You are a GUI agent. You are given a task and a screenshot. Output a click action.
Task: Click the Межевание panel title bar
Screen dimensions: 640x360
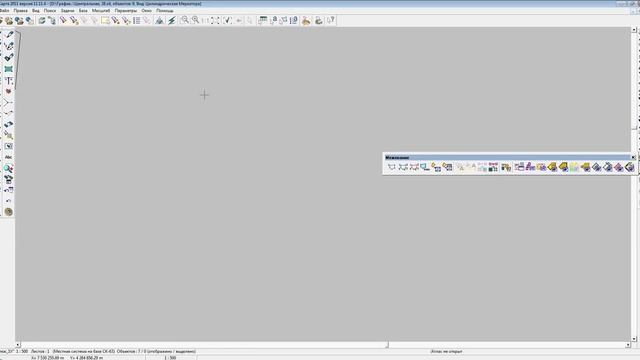pyautogui.click(x=508, y=157)
